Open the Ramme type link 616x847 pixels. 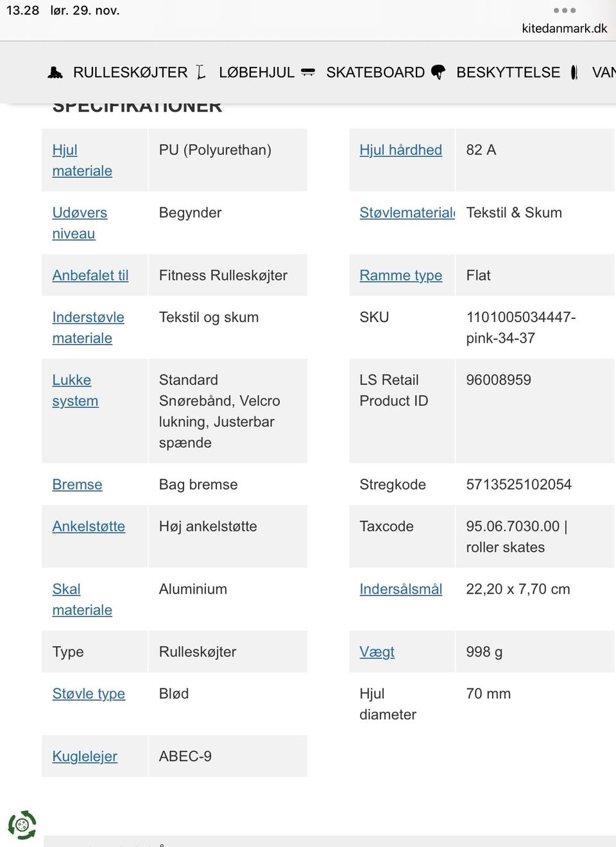(x=400, y=275)
